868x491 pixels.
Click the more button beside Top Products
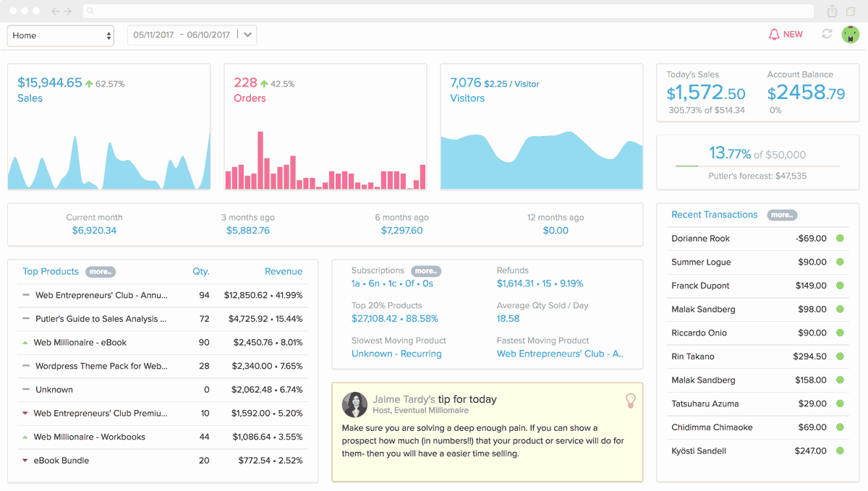[101, 272]
